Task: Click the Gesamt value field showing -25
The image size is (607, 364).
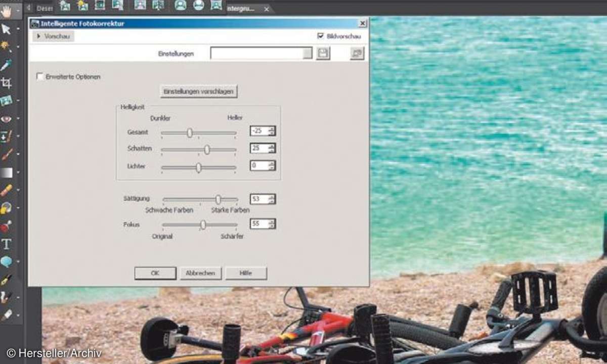Action: tap(259, 131)
